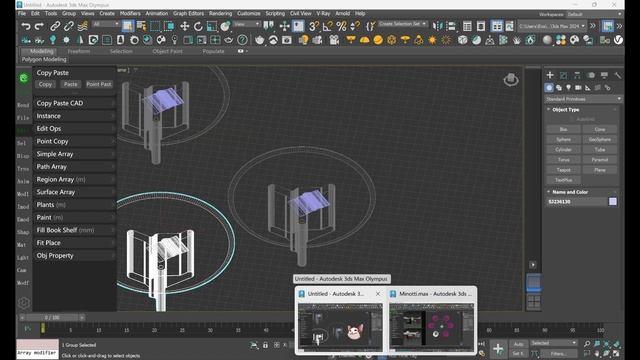Click the object color swatch
The height and width of the screenshot is (360, 640).
tap(613, 201)
